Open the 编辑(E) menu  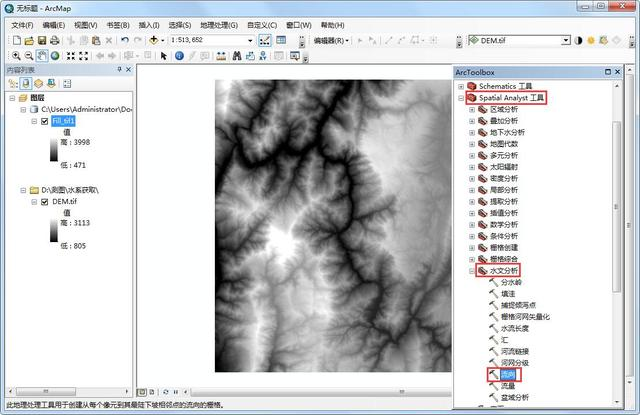click(54, 25)
